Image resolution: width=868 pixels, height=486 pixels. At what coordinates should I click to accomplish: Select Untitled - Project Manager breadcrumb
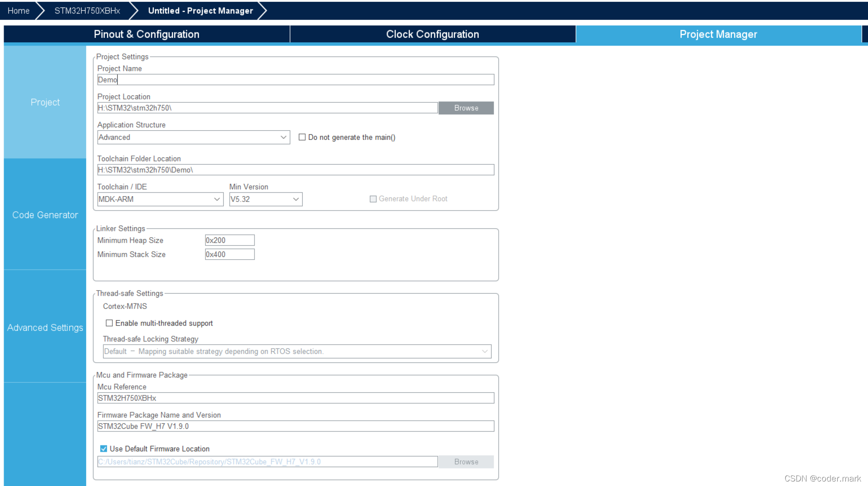pyautogui.click(x=200, y=11)
